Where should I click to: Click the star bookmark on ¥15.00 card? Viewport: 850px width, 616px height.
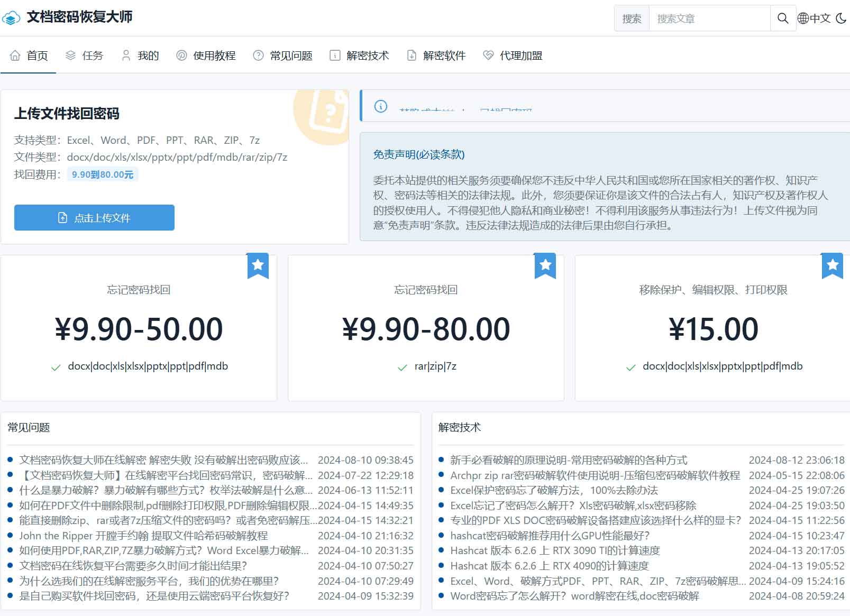click(832, 265)
